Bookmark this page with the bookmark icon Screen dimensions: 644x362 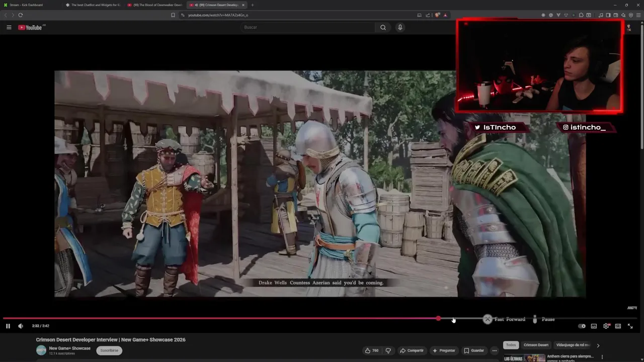pos(173,15)
